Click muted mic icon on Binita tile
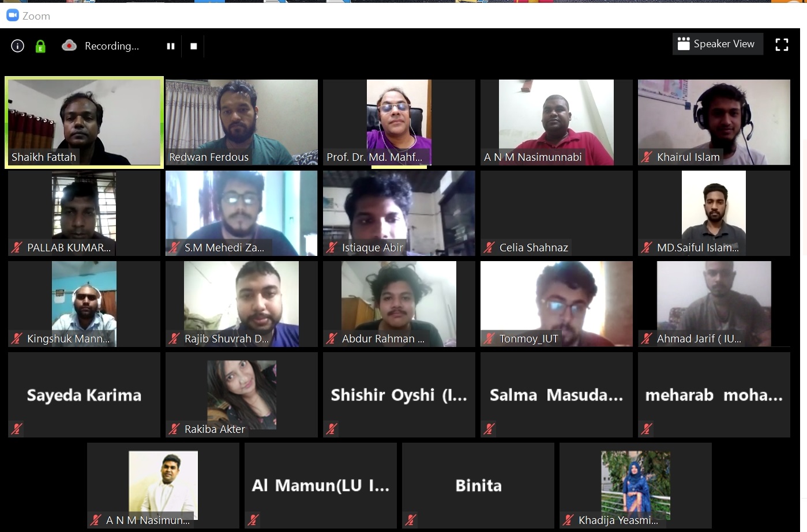 pos(411,520)
